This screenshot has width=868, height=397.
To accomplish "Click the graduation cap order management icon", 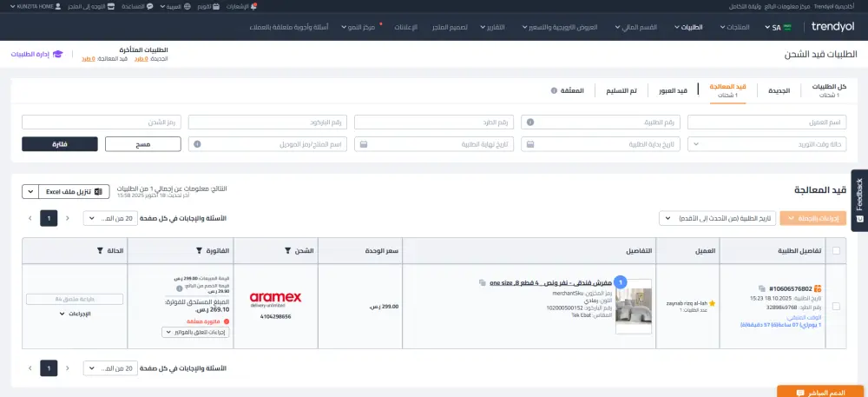I will 57,54.
